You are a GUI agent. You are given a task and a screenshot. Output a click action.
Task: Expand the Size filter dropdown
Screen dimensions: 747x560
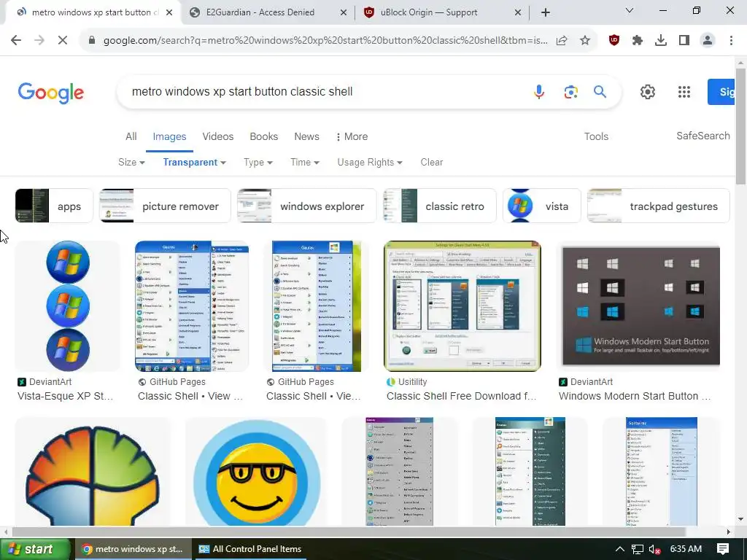[131, 163]
